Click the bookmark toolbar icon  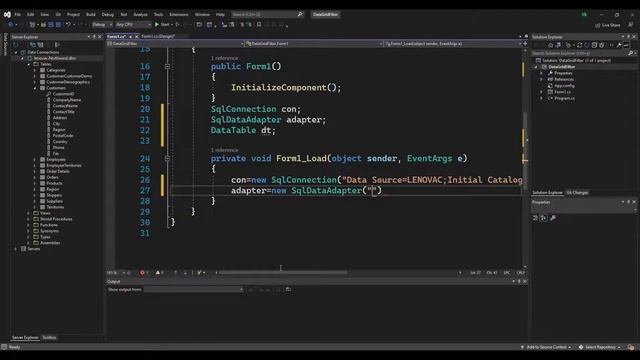point(259,24)
